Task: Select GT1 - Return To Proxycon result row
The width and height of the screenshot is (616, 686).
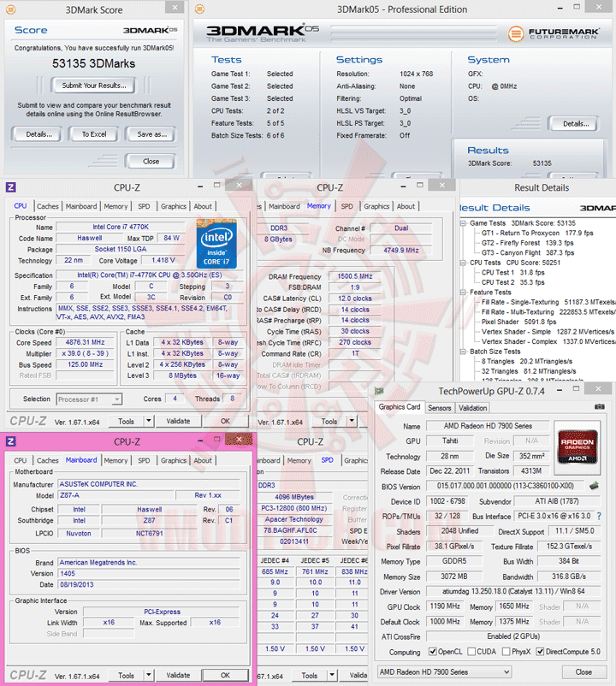Action: 537,233
